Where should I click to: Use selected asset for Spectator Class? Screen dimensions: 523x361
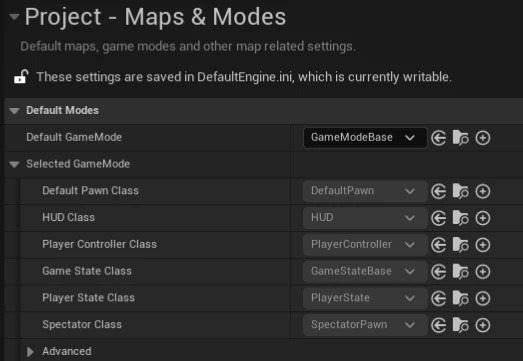(439, 325)
